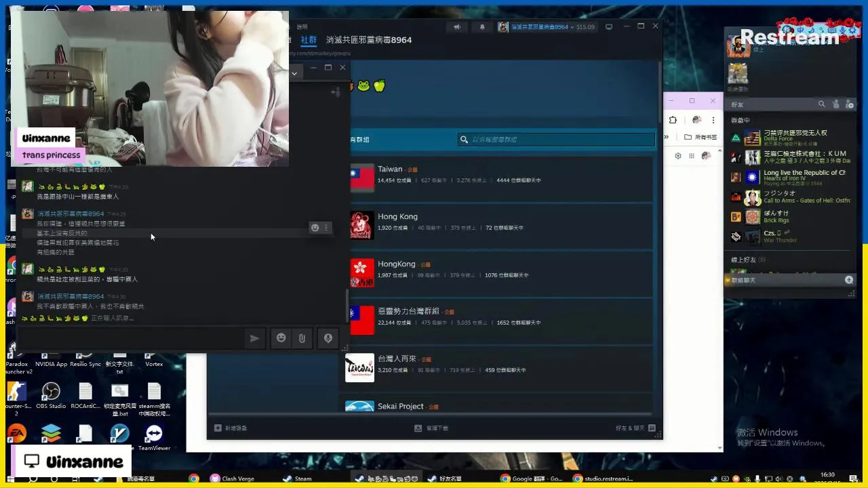
Task: Collapse the 線上好友 online friends section
Action: click(x=748, y=260)
